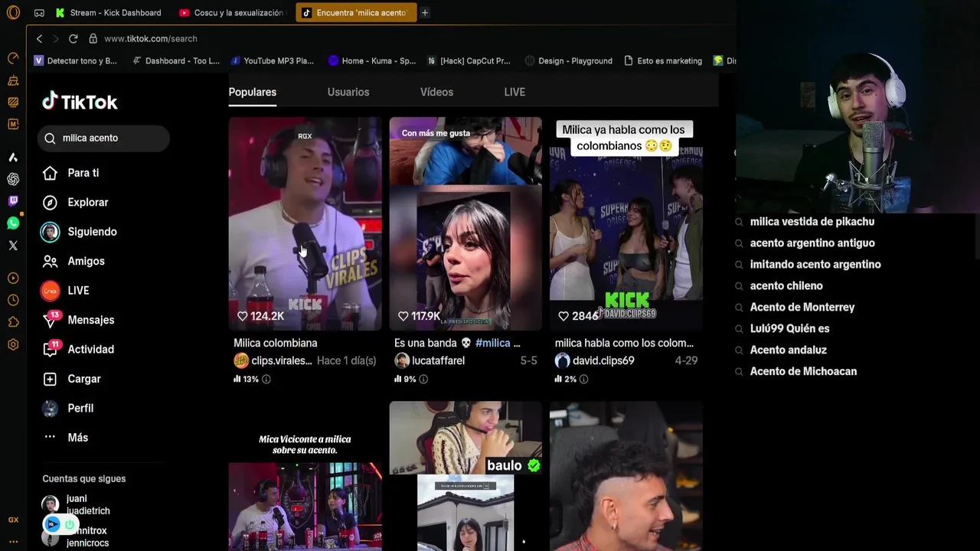Open a new browser tab
980x551 pixels.
[424, 12]
